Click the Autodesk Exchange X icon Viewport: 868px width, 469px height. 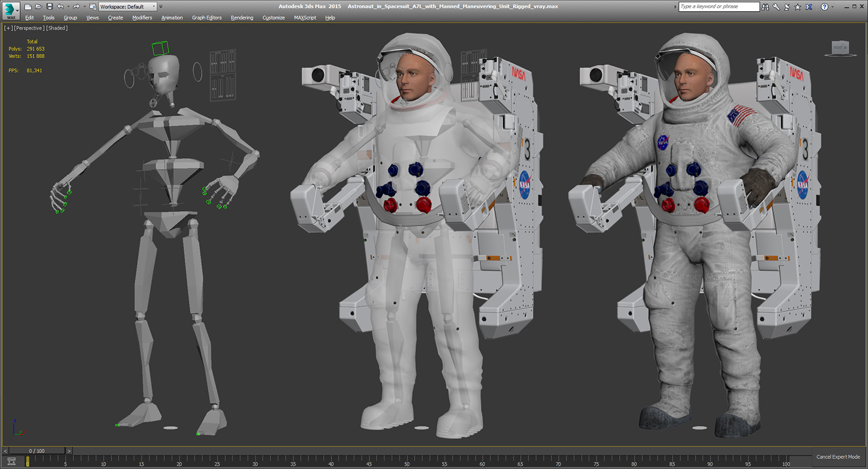tap(809, 6)
